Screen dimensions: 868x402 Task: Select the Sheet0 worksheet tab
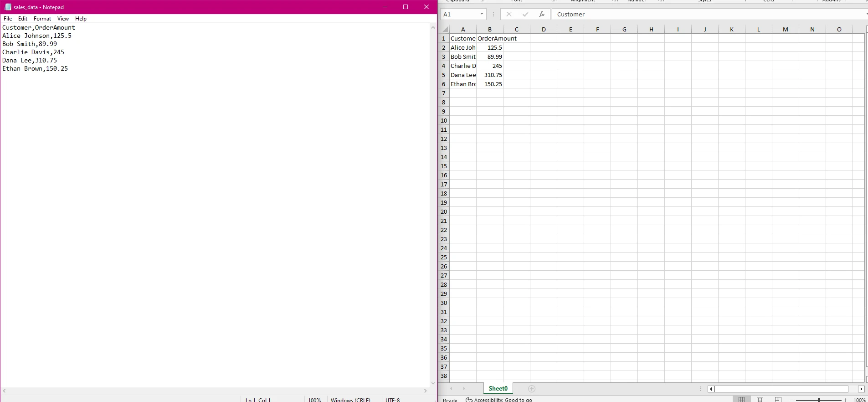pyautogui.click(x=498, y=389)
